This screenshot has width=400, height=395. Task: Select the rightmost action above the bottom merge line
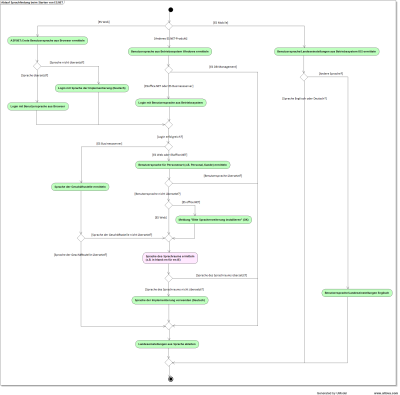click(x=357, y=293)
